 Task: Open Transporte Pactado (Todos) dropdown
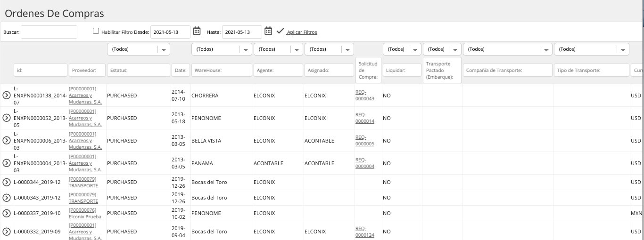[442, 49]
